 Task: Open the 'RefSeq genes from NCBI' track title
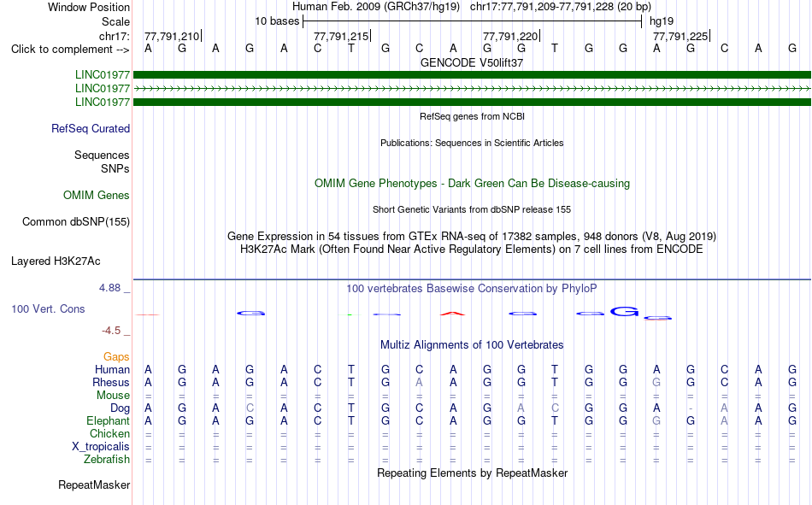click(x=472, y=116)
